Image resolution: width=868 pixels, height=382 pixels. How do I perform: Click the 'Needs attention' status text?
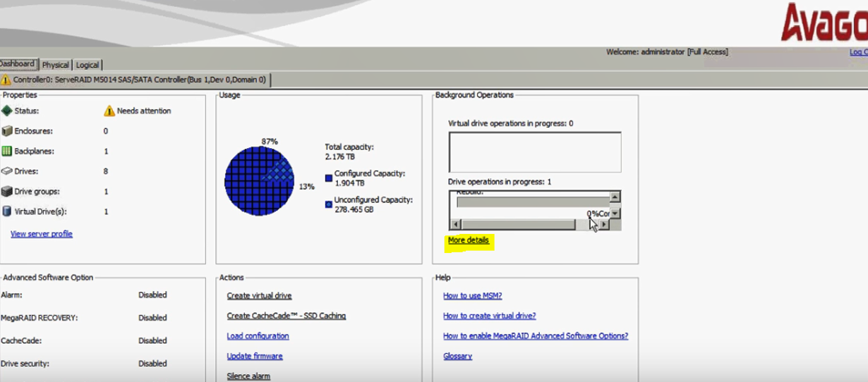pyautogui.click(x=144, y=111)
